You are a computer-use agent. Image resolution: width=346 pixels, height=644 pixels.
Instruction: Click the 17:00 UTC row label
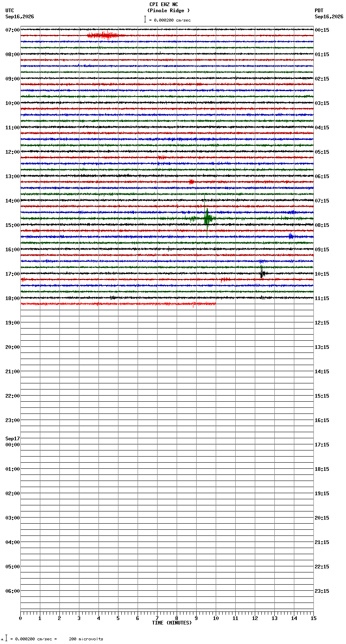[13, 274]
